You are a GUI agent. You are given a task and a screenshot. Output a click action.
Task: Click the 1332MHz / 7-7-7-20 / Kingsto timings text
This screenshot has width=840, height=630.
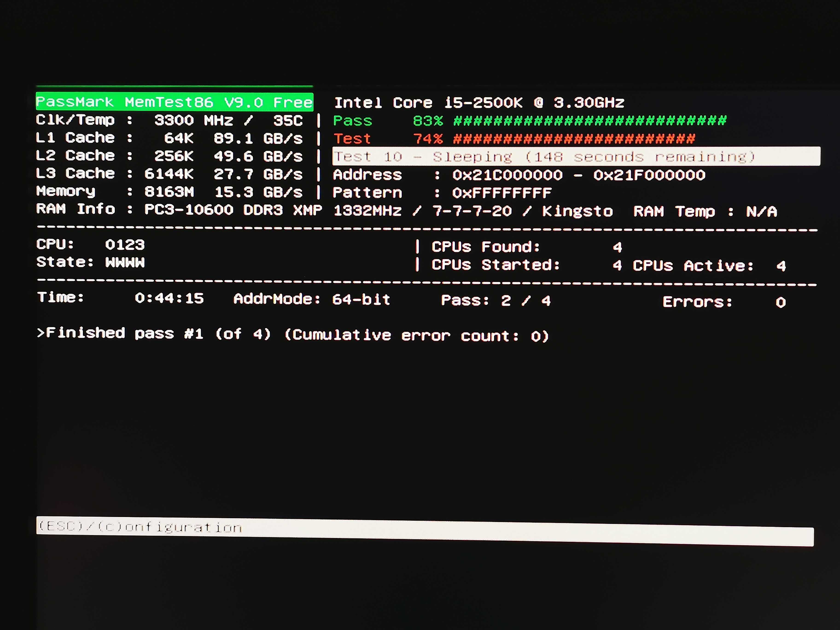(473, 211)
